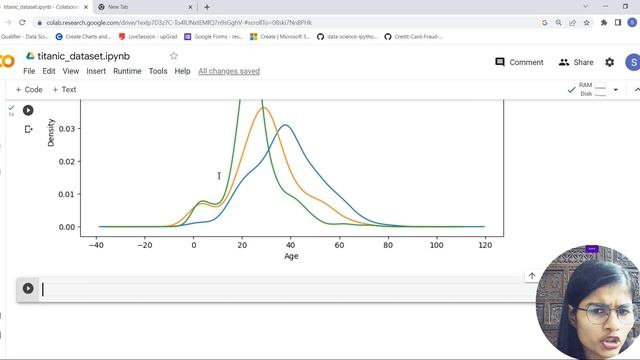Open webcam overlay options purple button

tap(592, 249)
